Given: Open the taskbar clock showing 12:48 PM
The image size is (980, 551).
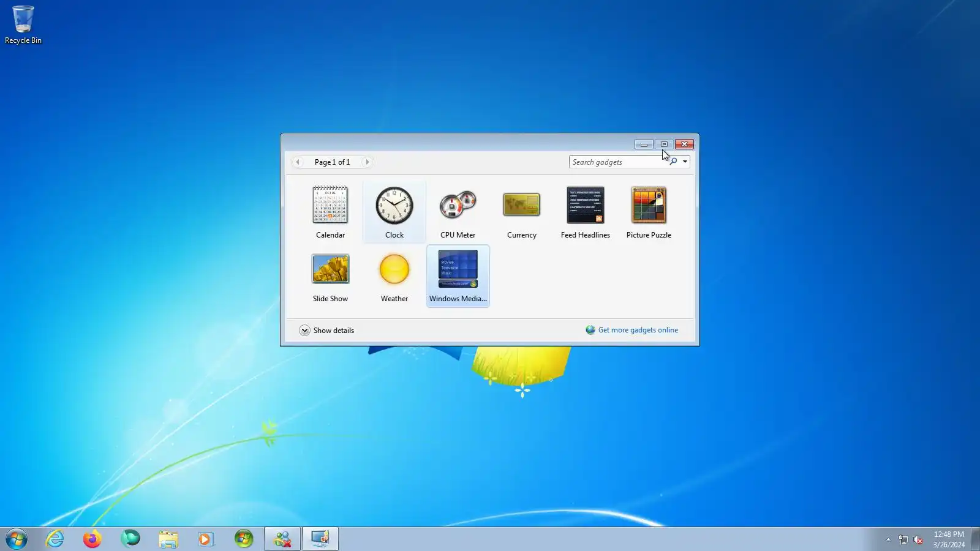Looking at the screenshot, I should pyautogui.click(x=949, y=539).
